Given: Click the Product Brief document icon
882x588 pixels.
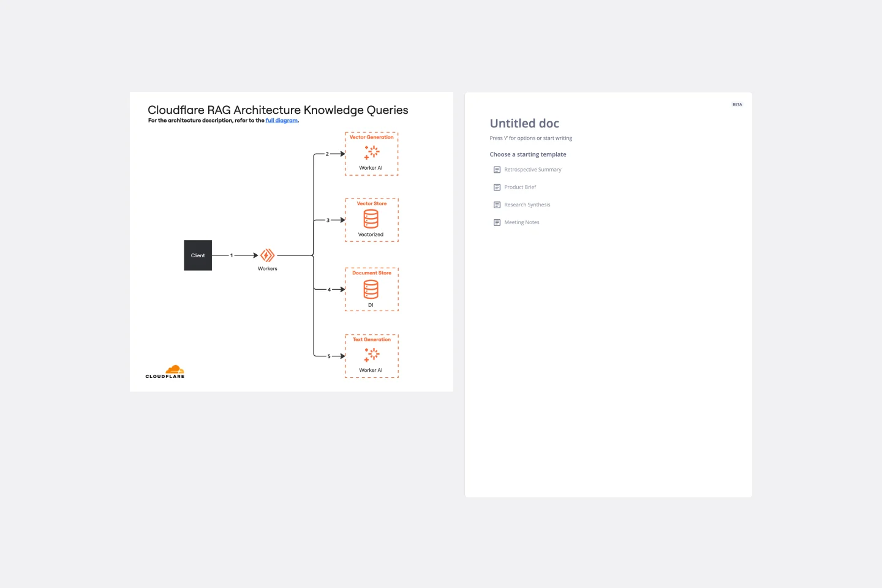Looking at the screenshot, I should tap(497, 187).
